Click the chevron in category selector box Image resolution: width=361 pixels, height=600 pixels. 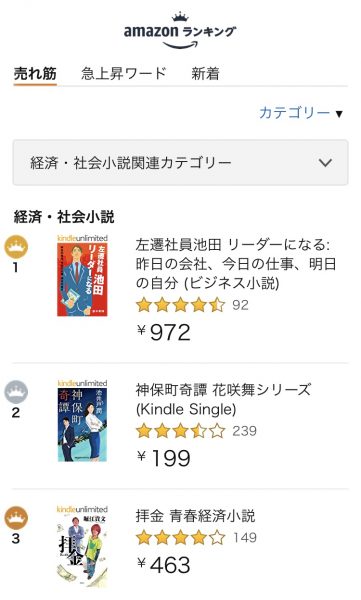(325, 163)
